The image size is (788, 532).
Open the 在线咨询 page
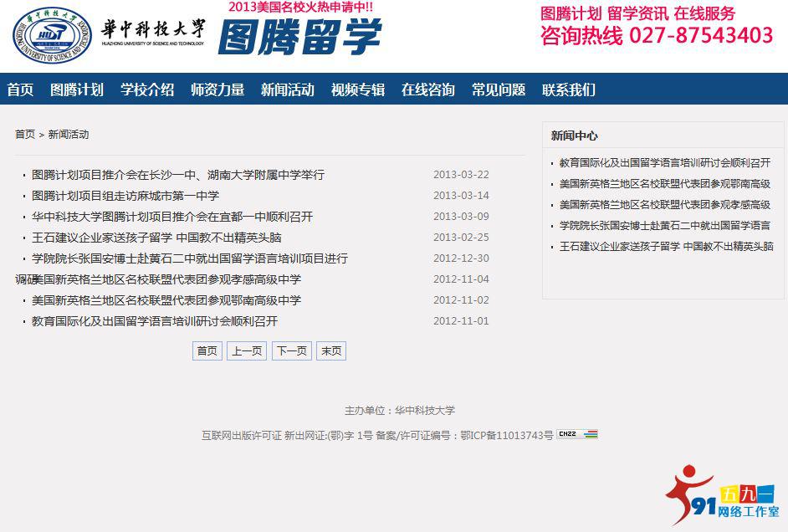coord(427,90)
